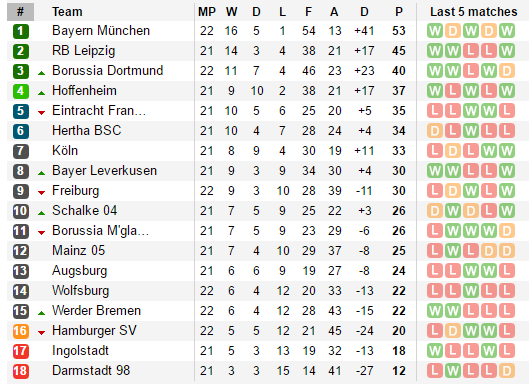529x384 pixels.
Task: Click the Last 5 matches header
Action: pos(473,12)
